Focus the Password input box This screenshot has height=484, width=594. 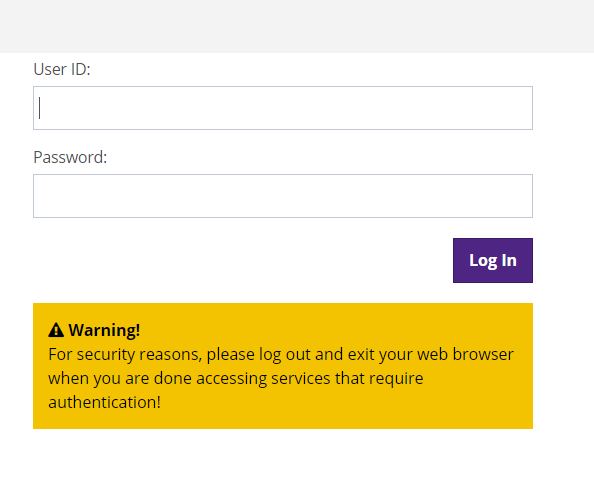283,196
